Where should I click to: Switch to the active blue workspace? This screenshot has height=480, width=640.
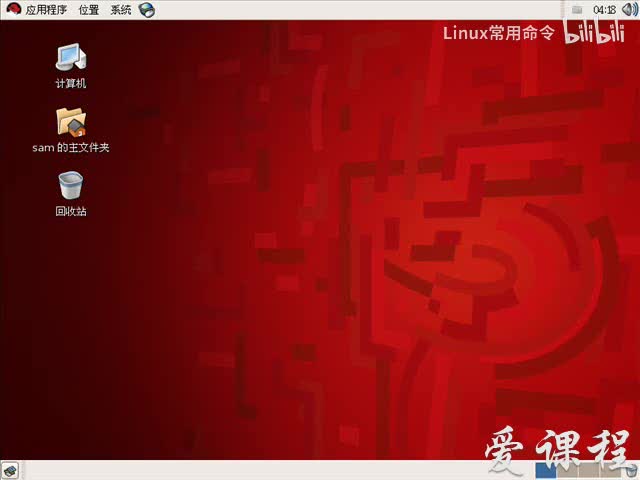click(545, 470)
